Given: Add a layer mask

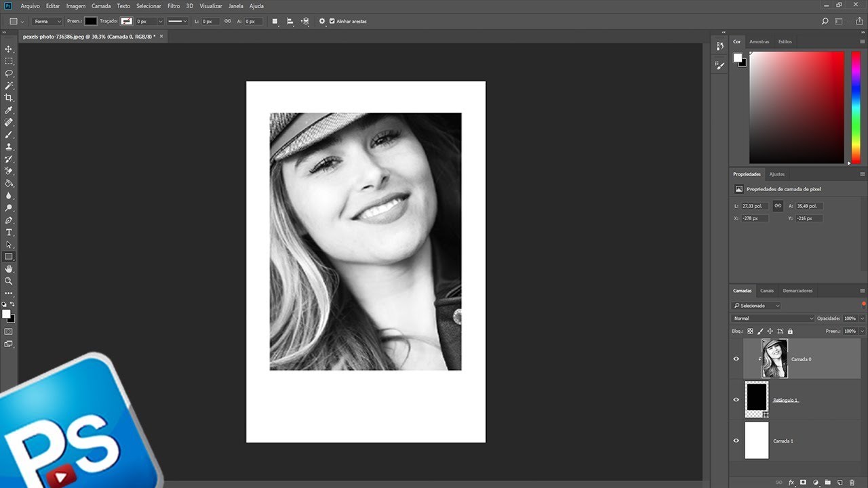Looking at the screenshot, I should [803, 483].
